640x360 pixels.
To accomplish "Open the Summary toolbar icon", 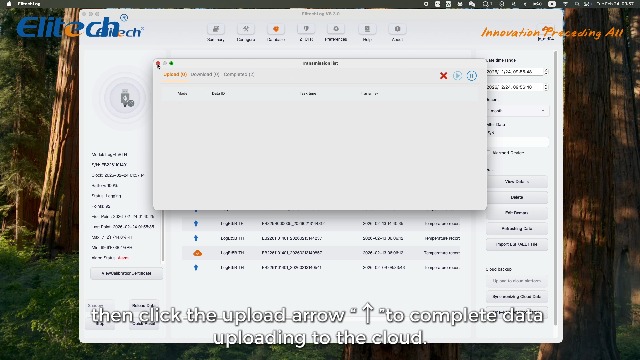I will pyautogui.click(x=216, y=29).
